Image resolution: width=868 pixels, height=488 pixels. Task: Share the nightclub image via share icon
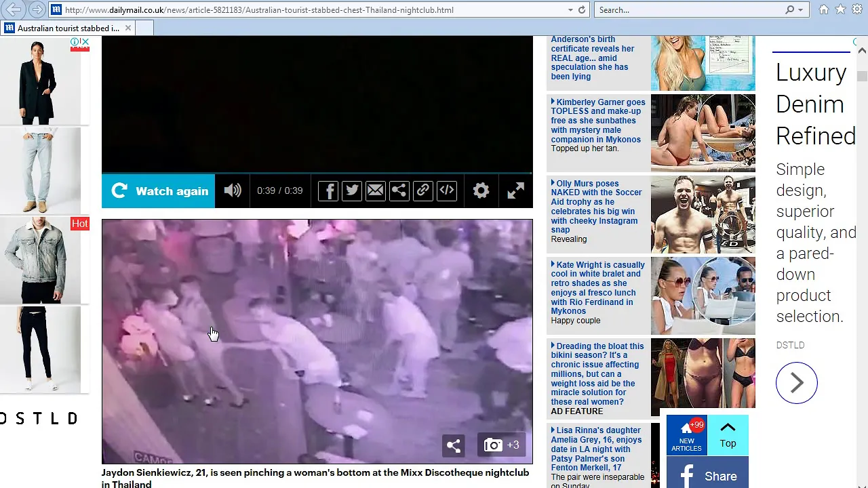coord(454,445)
